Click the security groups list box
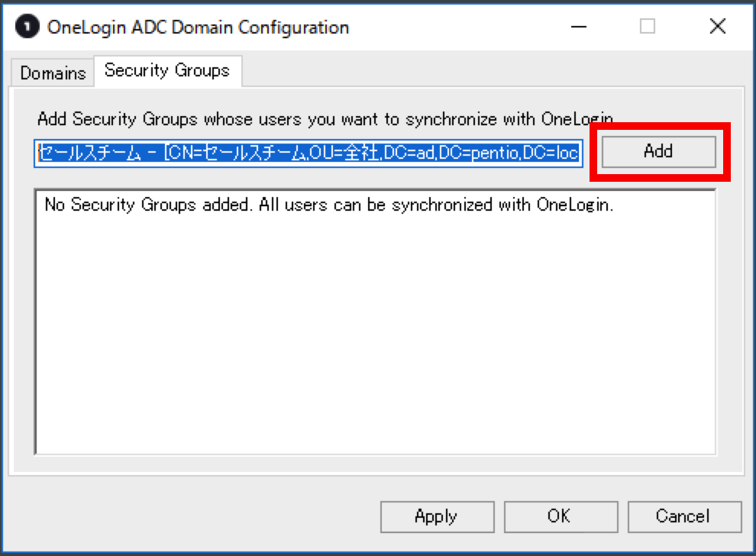Screen dimensions: 756x556 375,322
